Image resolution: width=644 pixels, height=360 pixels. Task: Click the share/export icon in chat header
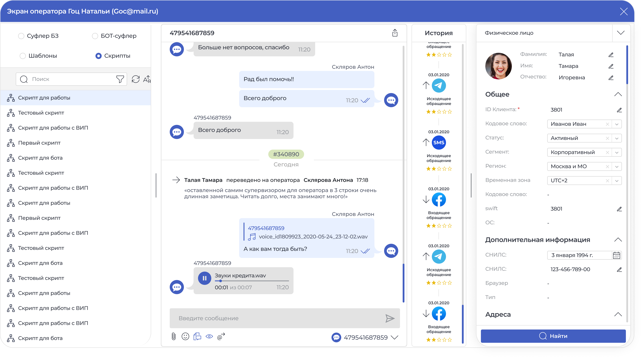tap(395, 33)
